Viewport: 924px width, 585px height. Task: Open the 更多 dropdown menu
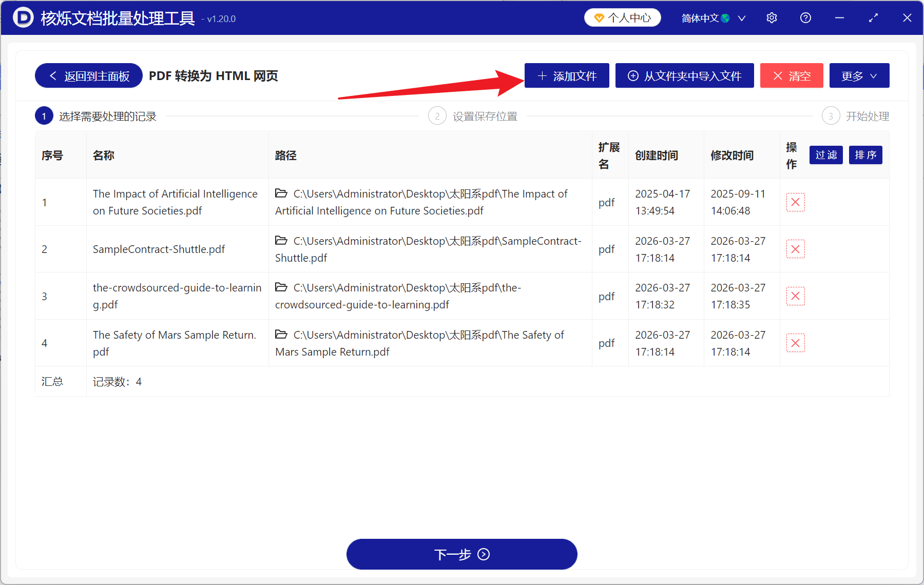[x=859, y=75]
